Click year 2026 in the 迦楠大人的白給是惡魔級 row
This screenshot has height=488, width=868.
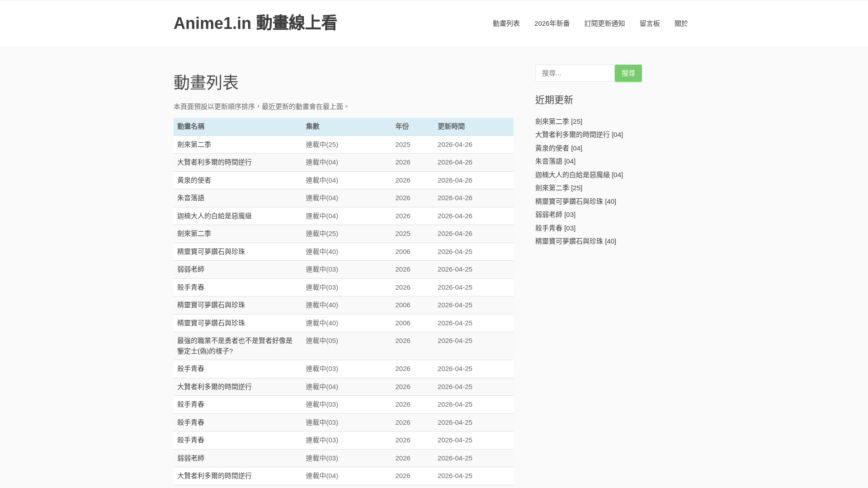pyautogui.click(x=403, y=216)
